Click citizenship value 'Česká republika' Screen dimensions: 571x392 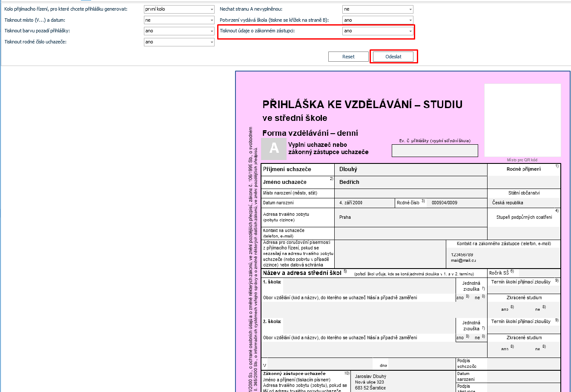[x=508, y=203]
